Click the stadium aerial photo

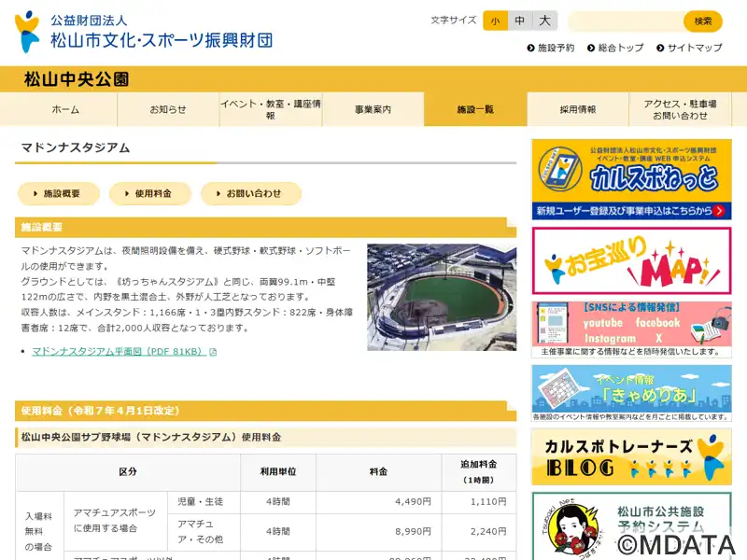[x=442, y=297]
